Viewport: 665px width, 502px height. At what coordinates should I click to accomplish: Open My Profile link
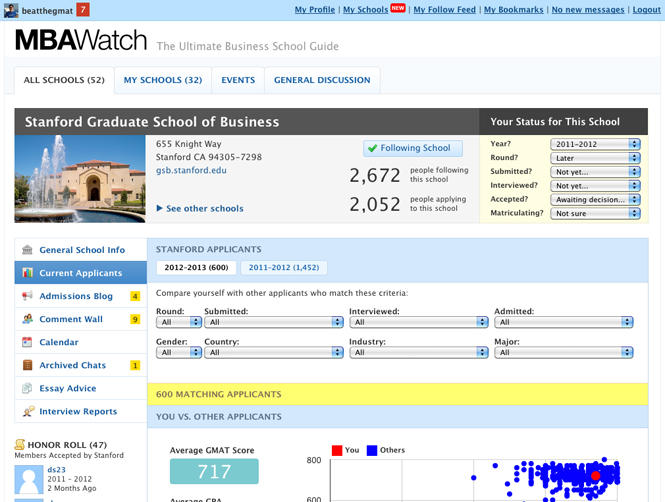pyautogui.click(x=315, y=10)
